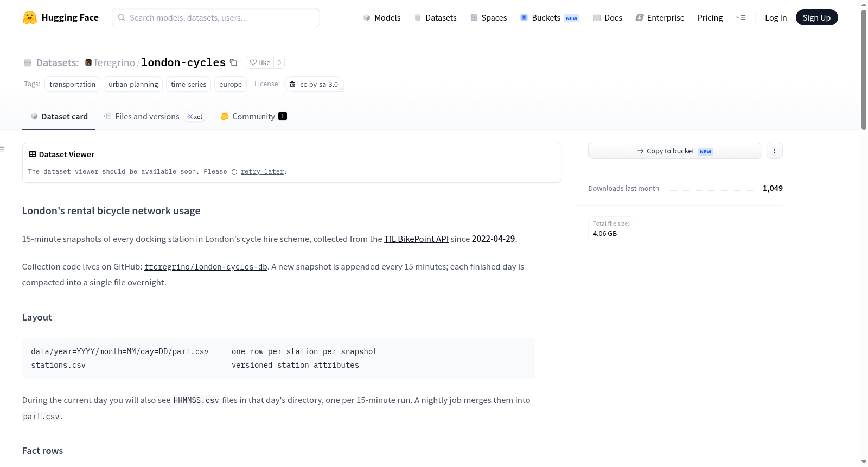
Task: Open the fferegrino/london-cycles-db GitHub link
Action: tap(206, 267)
